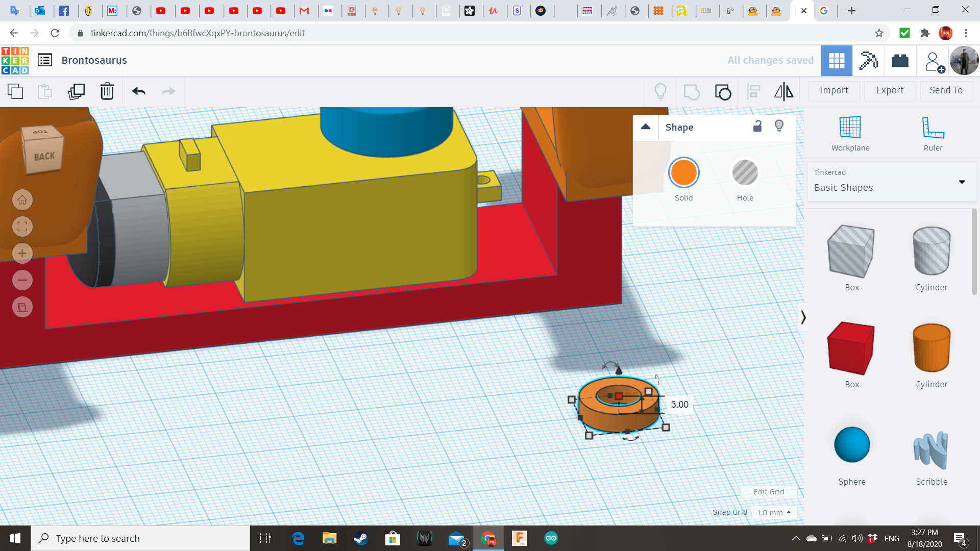Select the Sphere shape thumbnail
This screenshot has width=980, height=551.
(x=851, y=444)
